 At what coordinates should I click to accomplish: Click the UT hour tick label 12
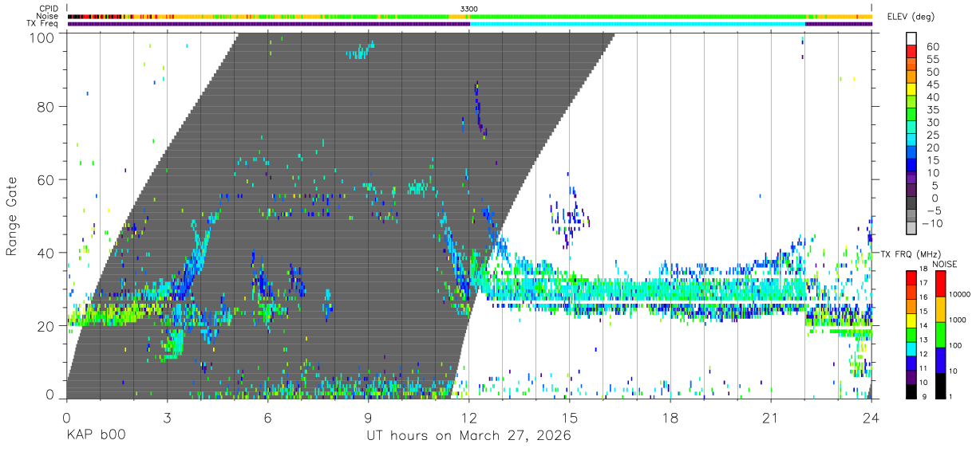tap(468, 417)
